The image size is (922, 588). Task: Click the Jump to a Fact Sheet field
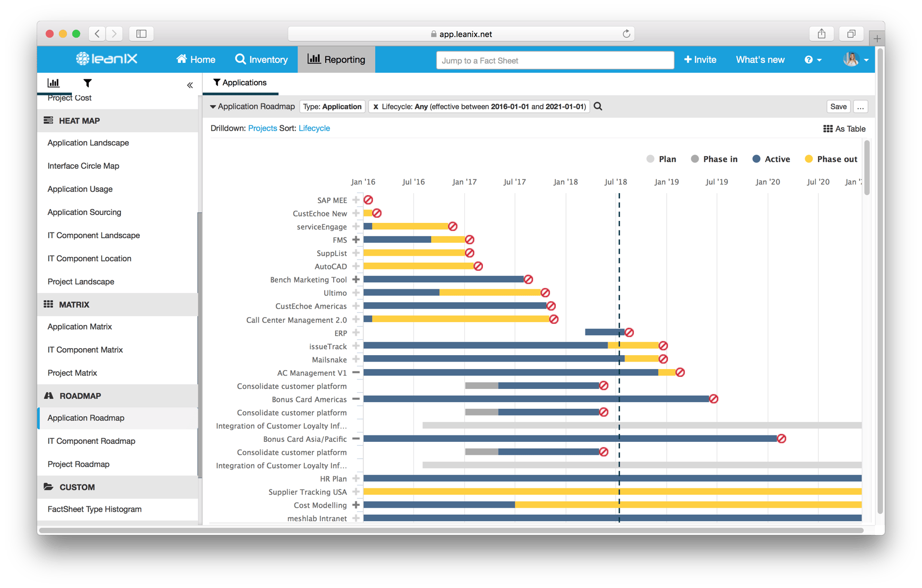[x=555, y=60]
